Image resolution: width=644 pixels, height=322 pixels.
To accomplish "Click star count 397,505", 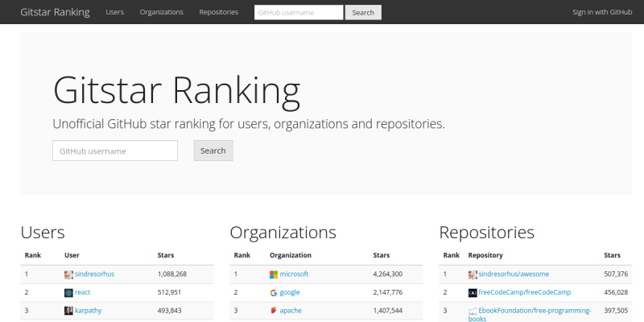I will point(616,311).
